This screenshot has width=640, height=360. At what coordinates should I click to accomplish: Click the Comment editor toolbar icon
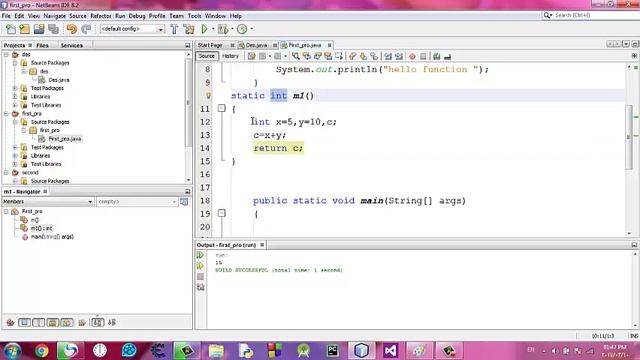pos(437,56)
